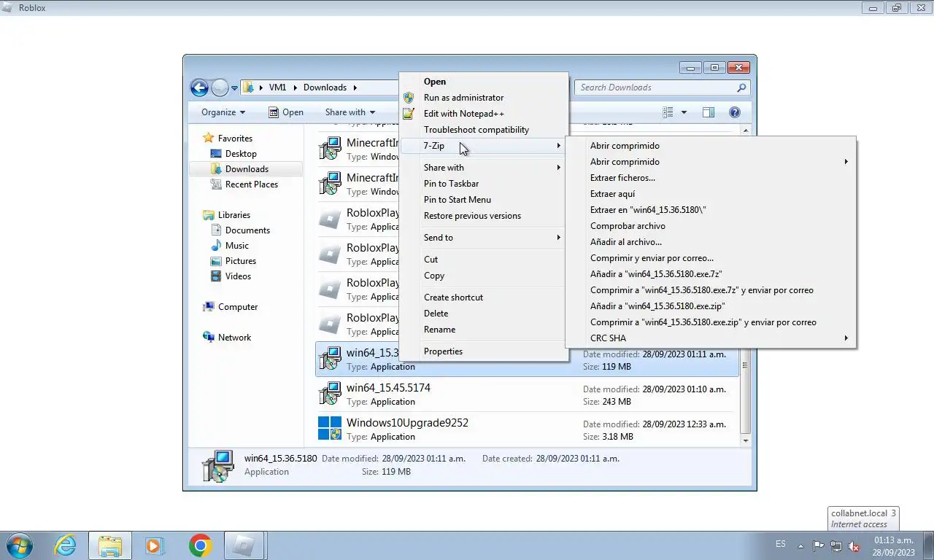Open the recent locations dropdown arrow
934x560 pixels.
click(234, 88)
